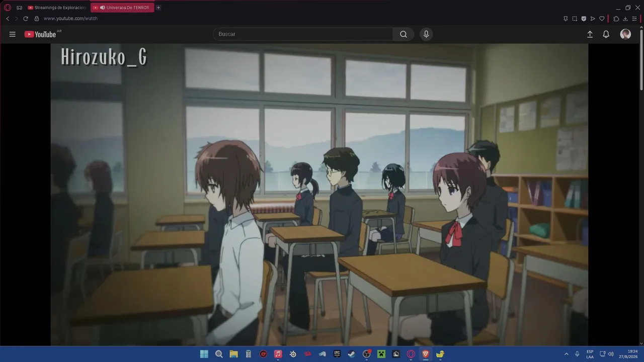The width and height of the screenshot is (644, 362).
Task: Open Windows taskbar Search
Action: (x=219, y=354)
